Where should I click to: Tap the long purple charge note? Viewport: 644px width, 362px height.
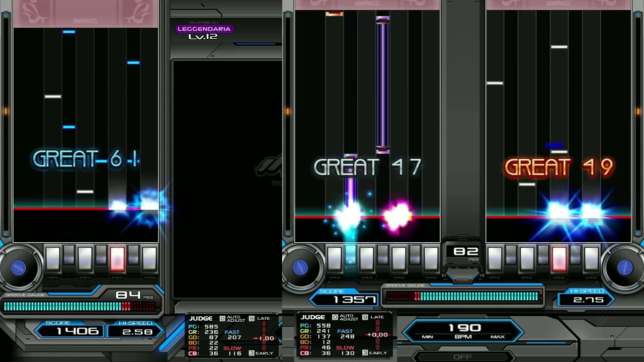point(383,85)
